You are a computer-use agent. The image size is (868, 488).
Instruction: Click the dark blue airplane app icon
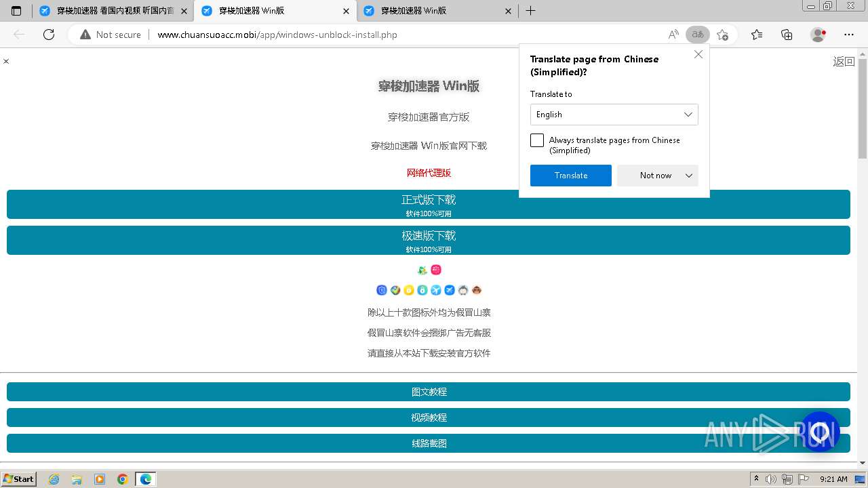[450, 290]
